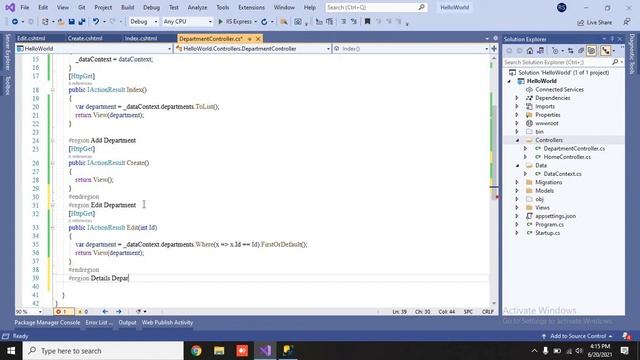
Task: Click the Save All toolbar icon
Action: tap(82, 22)
